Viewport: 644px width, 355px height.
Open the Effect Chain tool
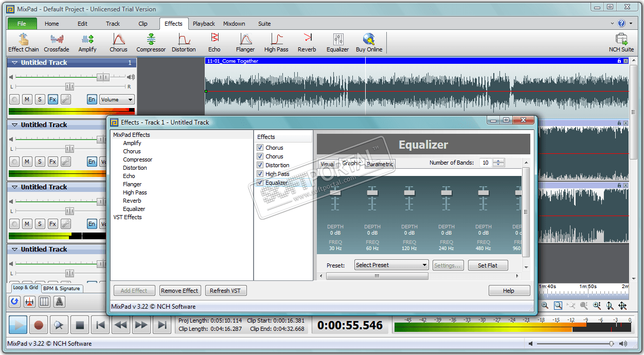click(23, 42)
